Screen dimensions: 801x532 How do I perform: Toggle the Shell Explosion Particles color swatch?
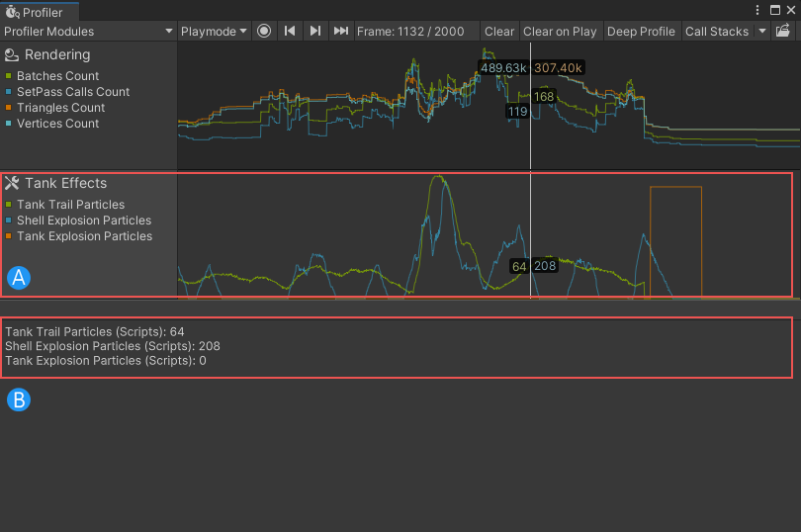point(9,221)
